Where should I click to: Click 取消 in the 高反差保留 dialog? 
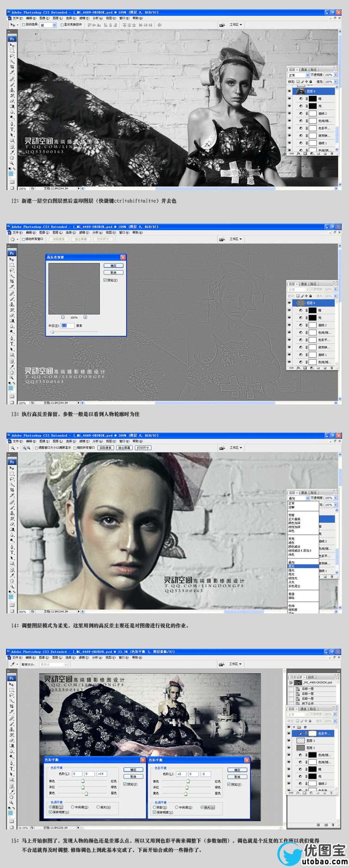[113, 273]
